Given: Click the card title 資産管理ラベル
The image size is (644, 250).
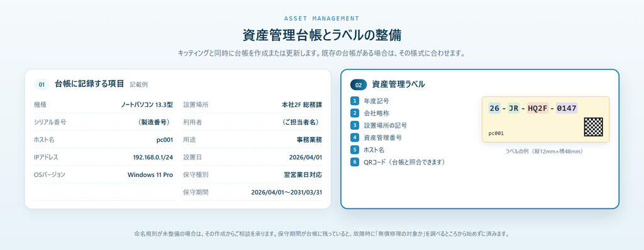Looking at the screenshot, I should tap(398, 84).
